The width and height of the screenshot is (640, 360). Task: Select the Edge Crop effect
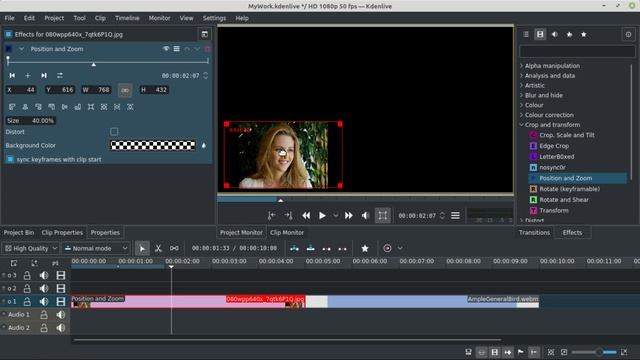pyautogui.click(x=554, y=146)
